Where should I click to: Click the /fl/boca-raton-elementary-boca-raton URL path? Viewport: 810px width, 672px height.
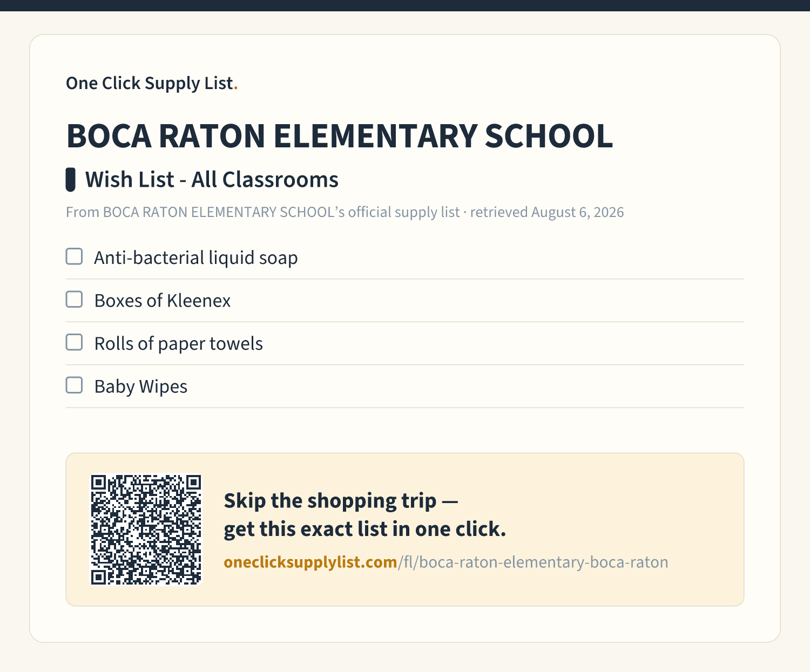point(533,562)
